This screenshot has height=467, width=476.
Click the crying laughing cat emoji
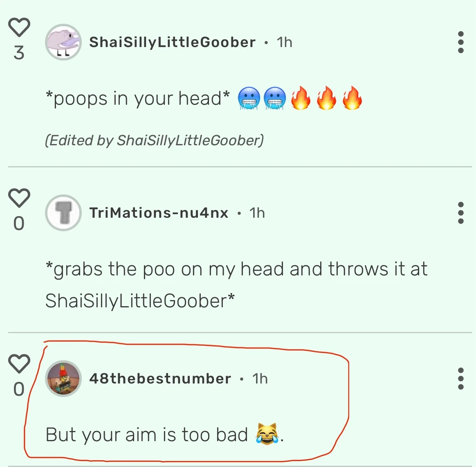coord(267,434)
